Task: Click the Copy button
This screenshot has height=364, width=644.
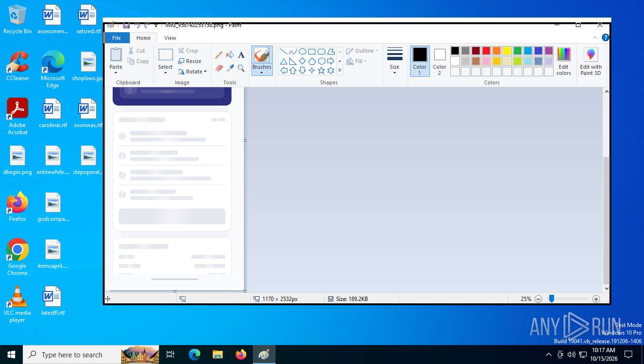Action: point(138,61)
